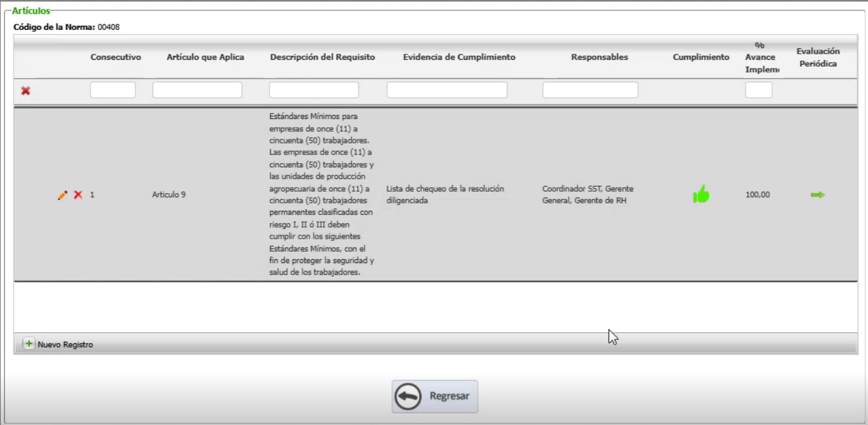Delete Articulo 9 row with red X
The image size is (868, 425).
click(x=78, y=195)
